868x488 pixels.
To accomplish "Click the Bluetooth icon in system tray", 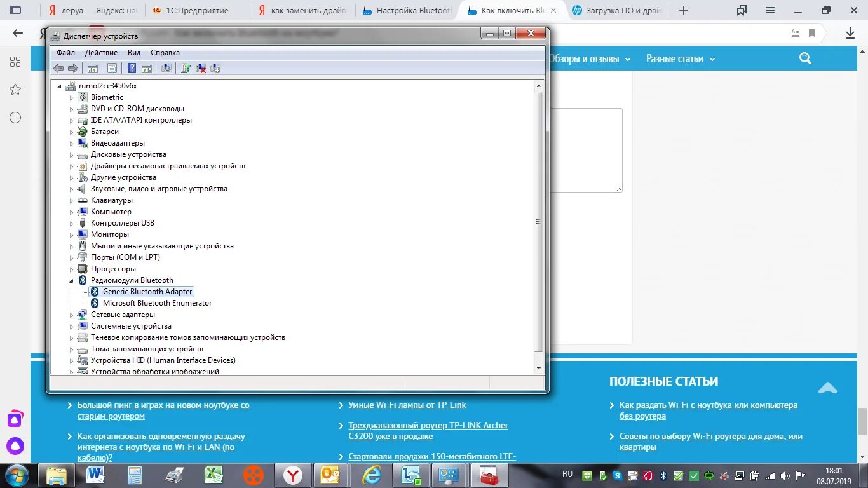I will [x=663, y=475].
